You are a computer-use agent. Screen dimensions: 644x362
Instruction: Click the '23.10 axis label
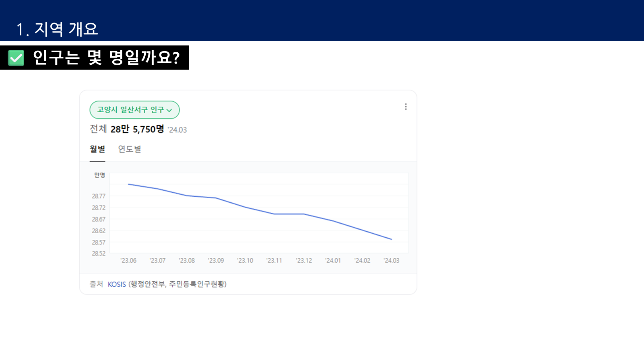245,261
